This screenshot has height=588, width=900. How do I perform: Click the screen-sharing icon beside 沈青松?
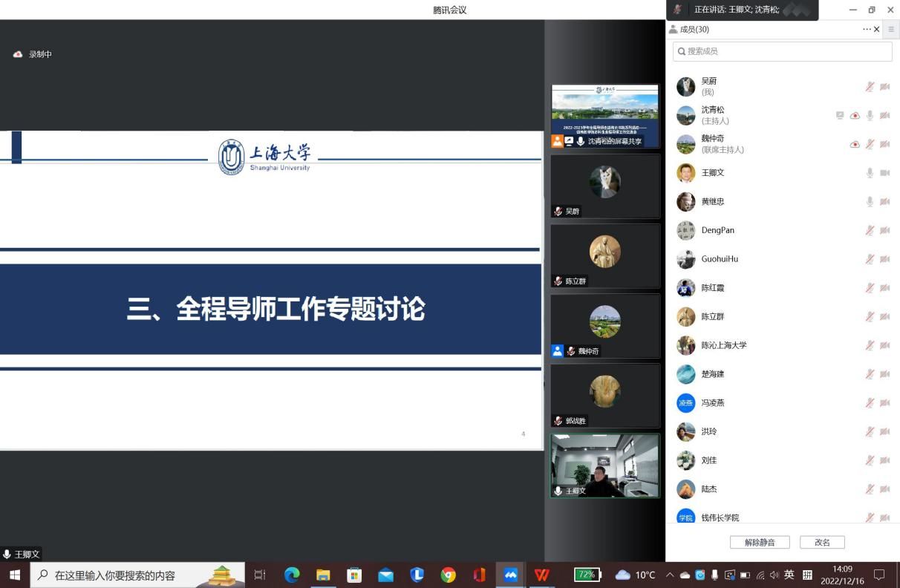[x=839, y=115]
